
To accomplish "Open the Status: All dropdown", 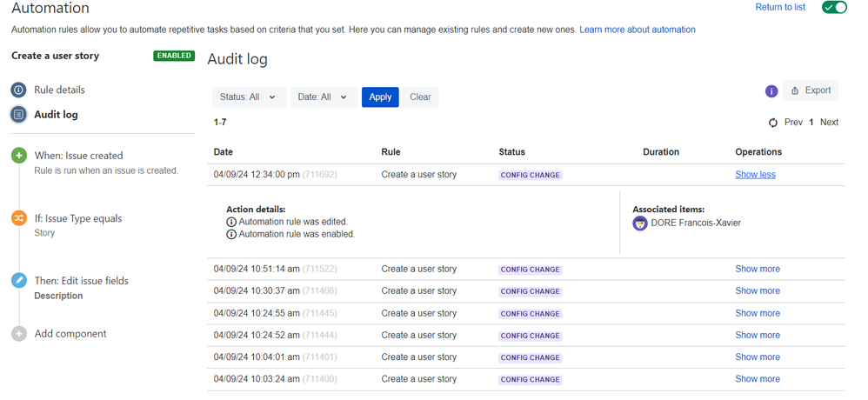I will (249, 97).
